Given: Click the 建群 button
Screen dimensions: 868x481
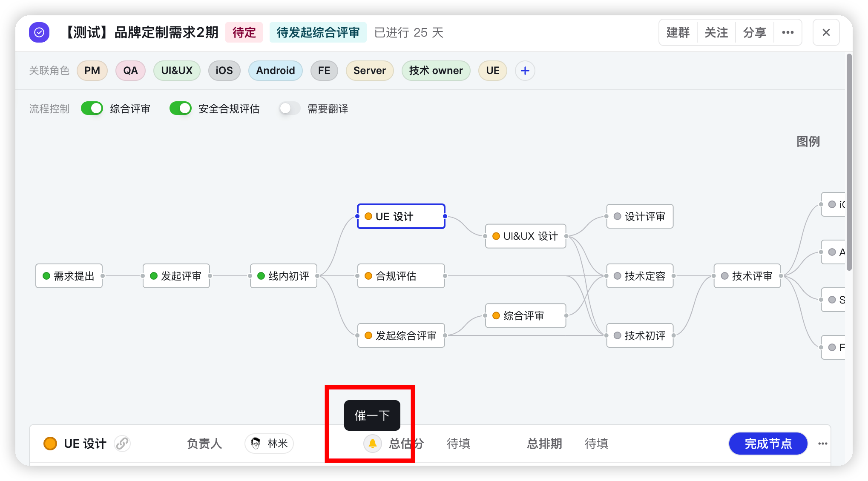Looking at the screenshot, I should point(678,32).
